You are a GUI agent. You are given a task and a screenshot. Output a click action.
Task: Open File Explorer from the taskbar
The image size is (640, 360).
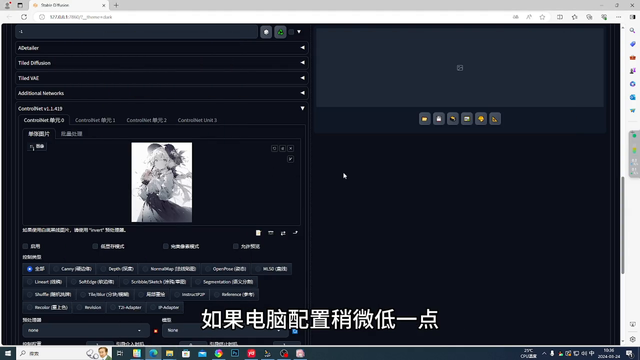pos(169,353)
